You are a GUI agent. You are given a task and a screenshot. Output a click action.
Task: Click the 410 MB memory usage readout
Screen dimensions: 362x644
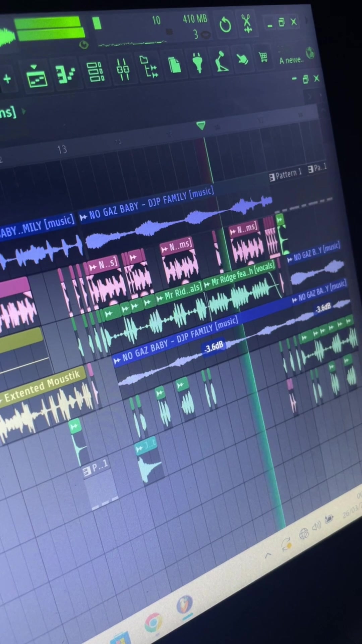195,19
